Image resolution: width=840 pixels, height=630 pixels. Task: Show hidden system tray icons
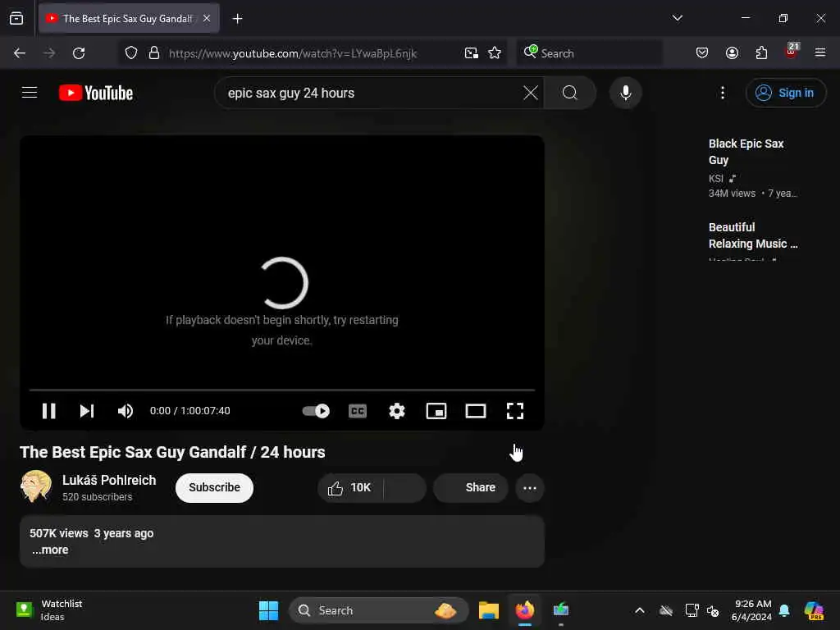tap(640, 610)
